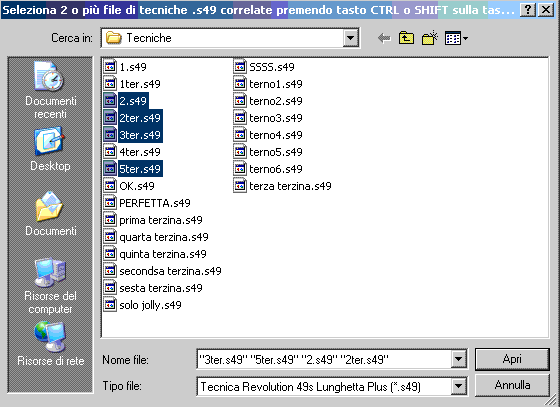Expand the Tipo file dropdown arrow
The width and height of the screenshot is (560, 407).
point(459,386)
